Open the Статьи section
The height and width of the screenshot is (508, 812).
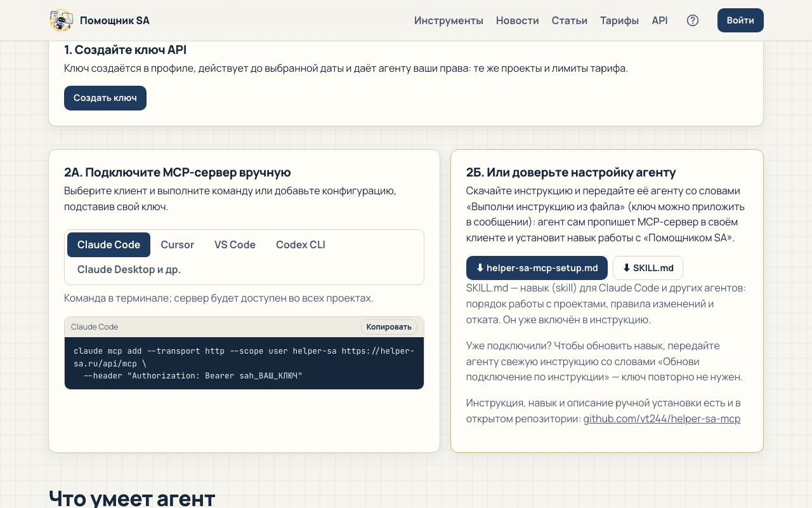tap(570, 20)
